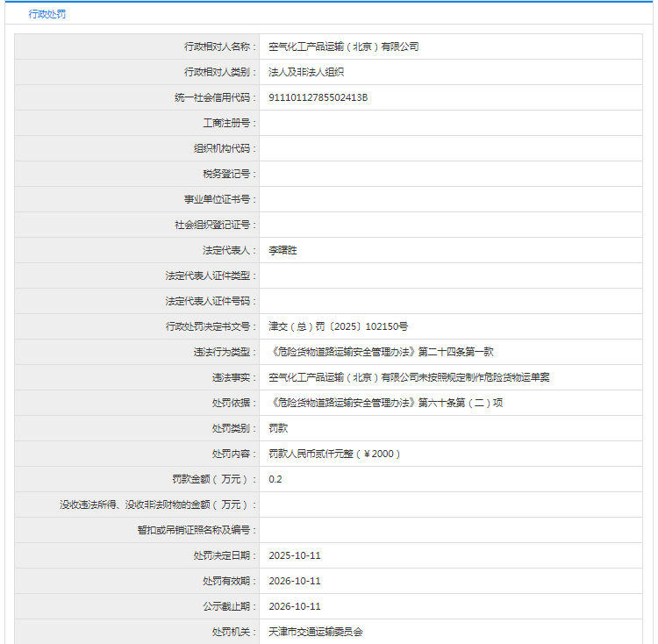The height and width of the screenshot is (644, 658).
Task: Click company name 空气化工产品运输（北京）有限公司
Action: 343,47
